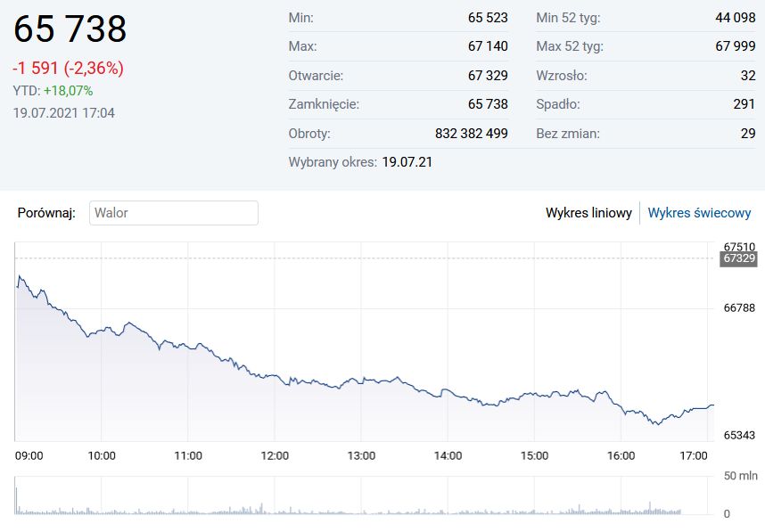Click the Obroty value 832 382 499

point(471,134)
